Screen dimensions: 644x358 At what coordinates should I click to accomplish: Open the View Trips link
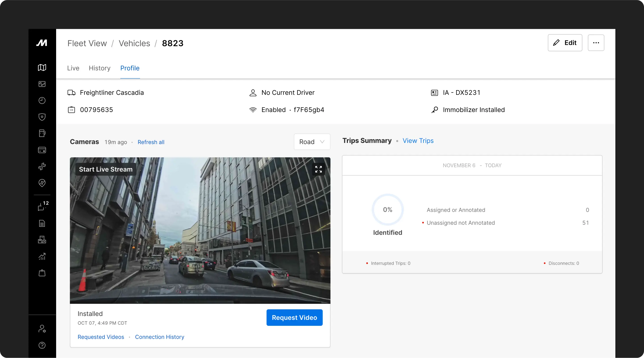coord(418,141)
